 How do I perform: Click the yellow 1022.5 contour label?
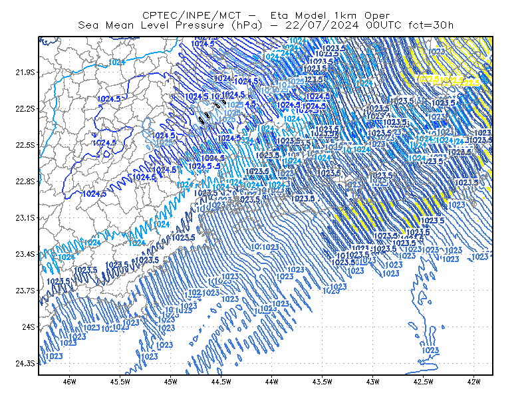(x=427, y=79)
